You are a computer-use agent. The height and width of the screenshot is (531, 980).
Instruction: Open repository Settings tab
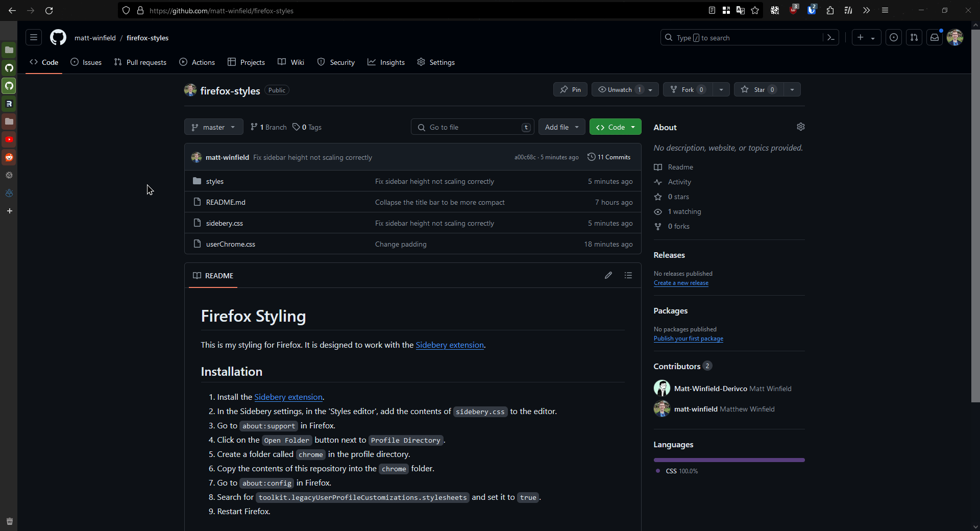tap(436, 62)
